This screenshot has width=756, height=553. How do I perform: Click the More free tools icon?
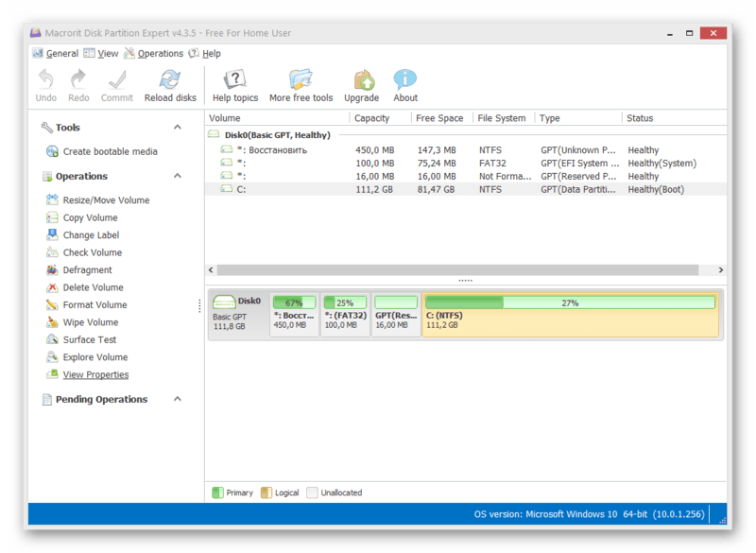point(301,80)
